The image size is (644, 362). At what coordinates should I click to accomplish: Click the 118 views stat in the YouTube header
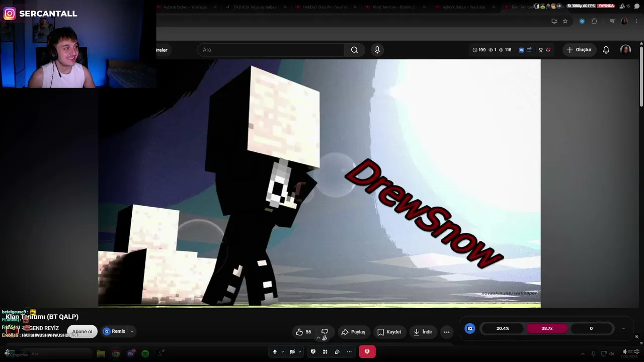click(x=505, y=50)
